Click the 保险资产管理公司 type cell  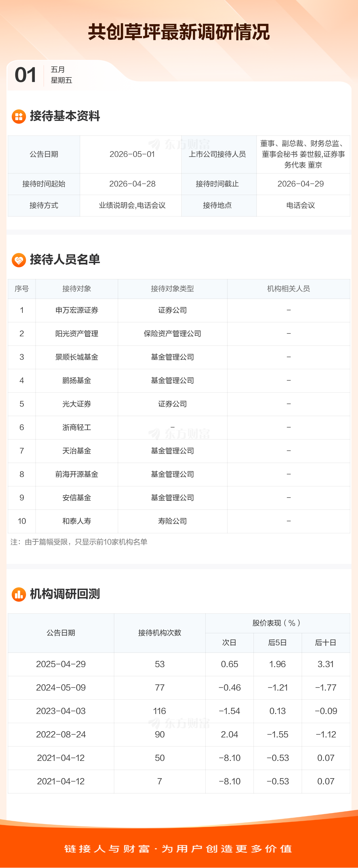[x=172, y=334]
